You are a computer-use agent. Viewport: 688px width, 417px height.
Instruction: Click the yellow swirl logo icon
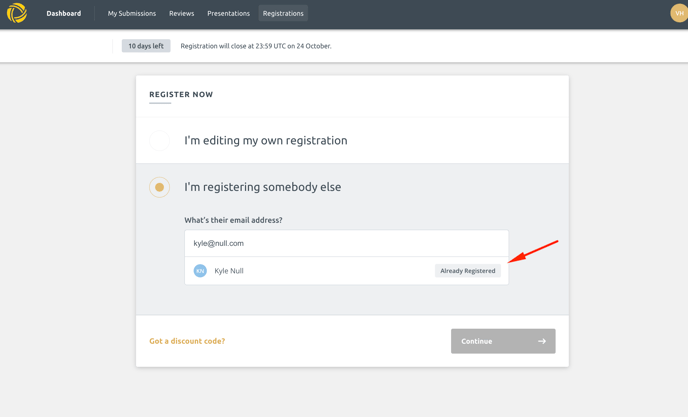pyautogui.click(x=17, y=13)
